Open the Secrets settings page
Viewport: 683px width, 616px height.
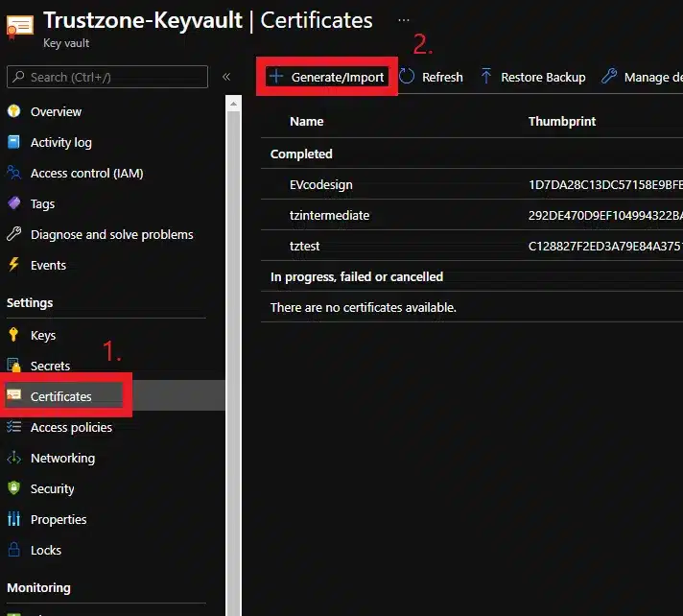point(50,367)
